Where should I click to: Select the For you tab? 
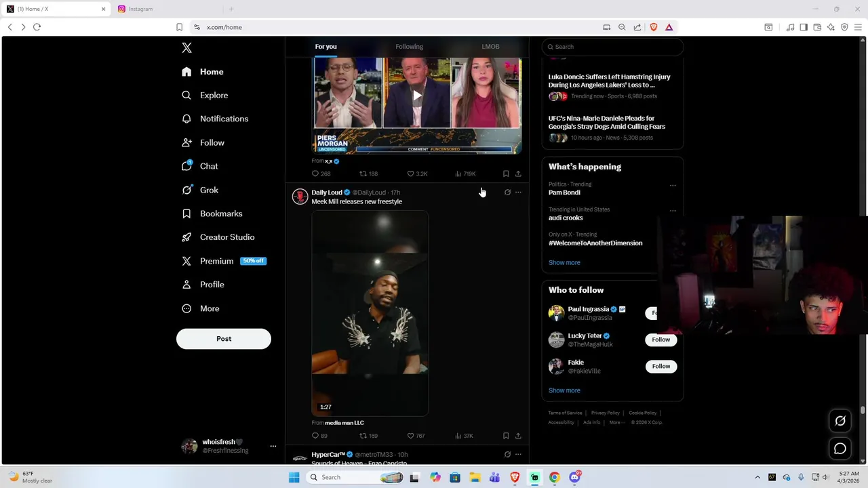[325, 47]
